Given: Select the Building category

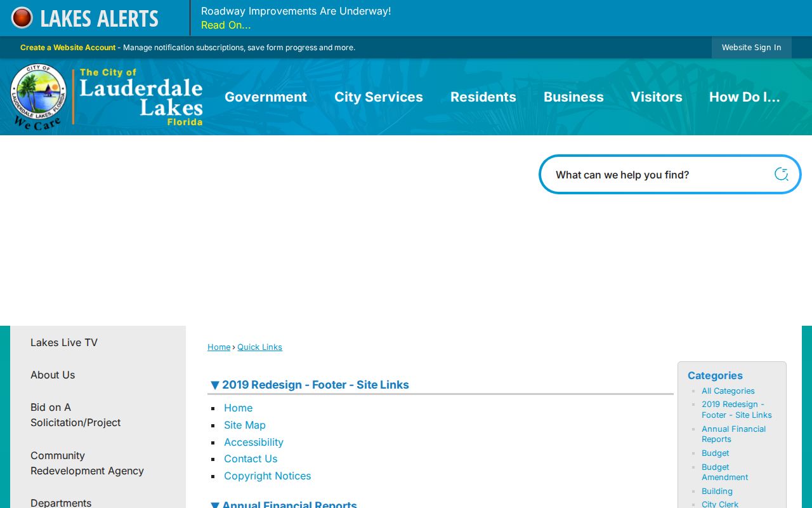Looking at the screenshot, I should 717,491.
